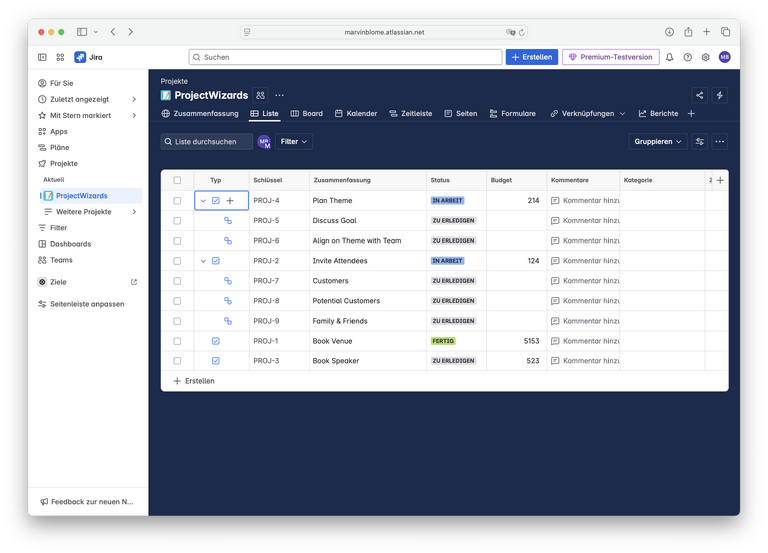The width and height of the screenshot is (768, 553).
Task: Reload the page in Safari
Action: point(522,32)
